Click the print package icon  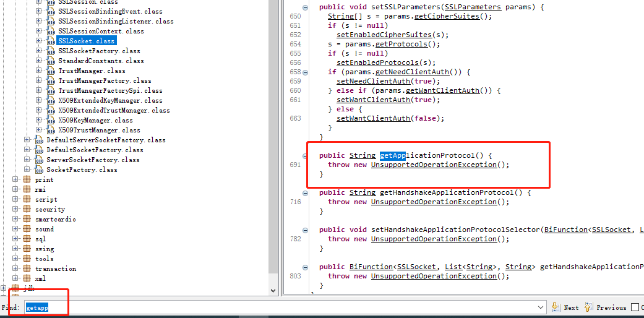tap(27, 179)
